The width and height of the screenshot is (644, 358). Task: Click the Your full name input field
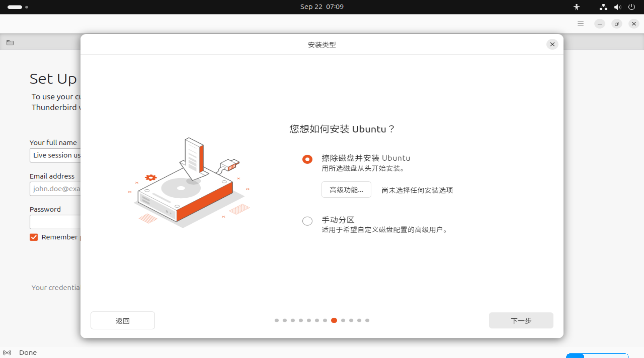55,155
